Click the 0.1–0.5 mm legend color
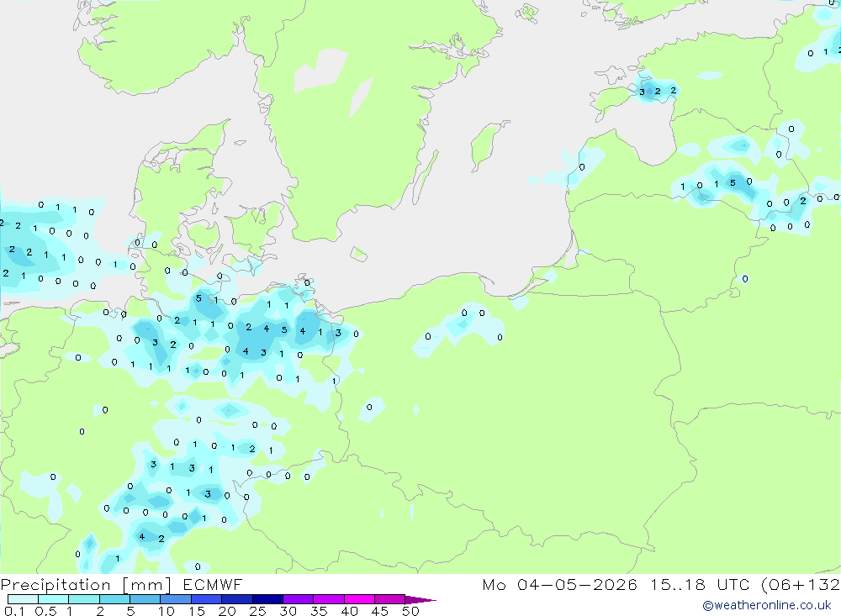Viewport: 841px width, 616px height. [23, 599]
